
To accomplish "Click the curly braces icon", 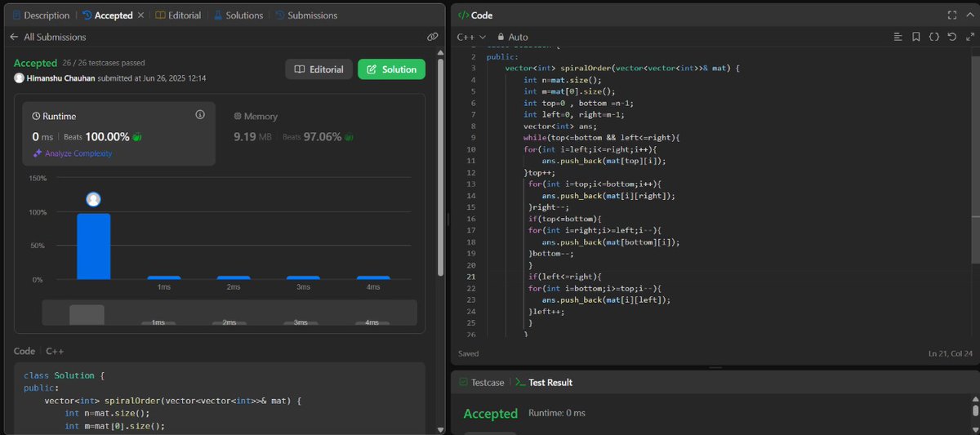I will click(934, 37).
